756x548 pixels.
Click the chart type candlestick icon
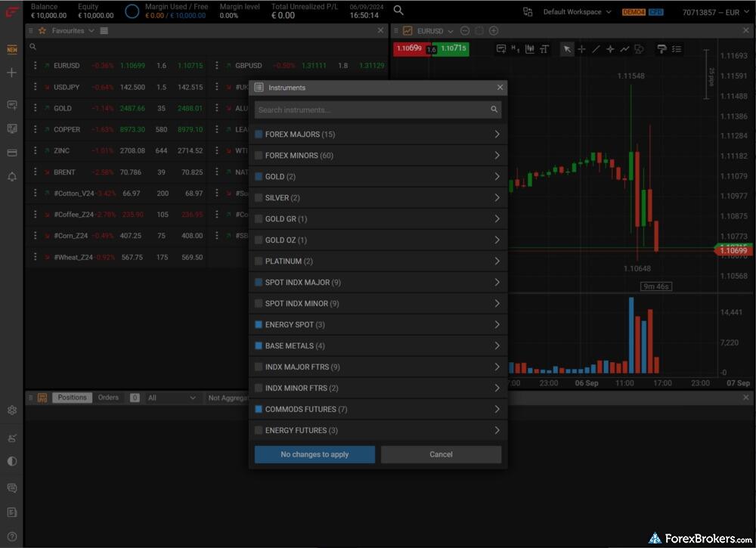pyautogui.click(x=529, y=49)
